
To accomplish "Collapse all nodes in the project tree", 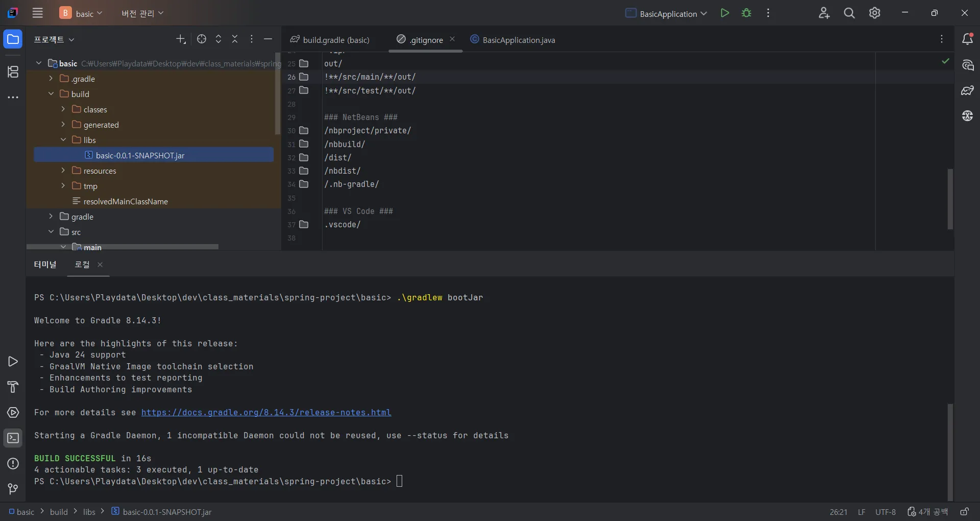I will (235, 39).
